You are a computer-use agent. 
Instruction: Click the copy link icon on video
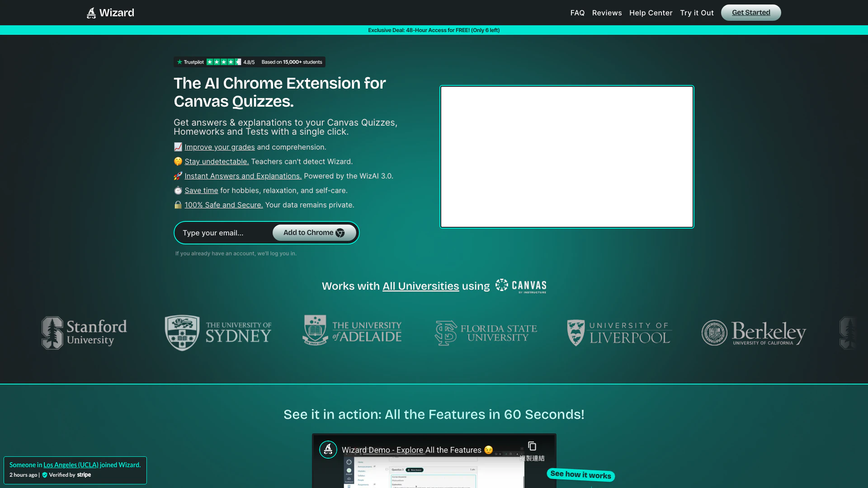(532, 446)
